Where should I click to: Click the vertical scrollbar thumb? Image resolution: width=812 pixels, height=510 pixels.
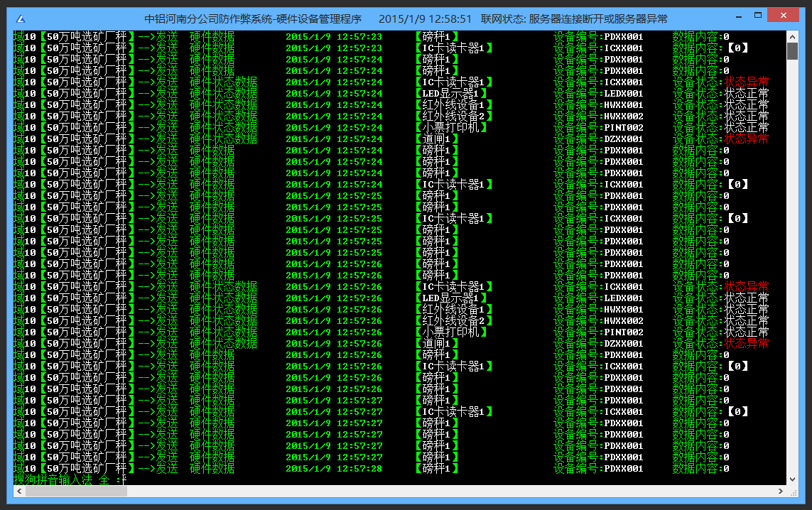coord(792,51)
